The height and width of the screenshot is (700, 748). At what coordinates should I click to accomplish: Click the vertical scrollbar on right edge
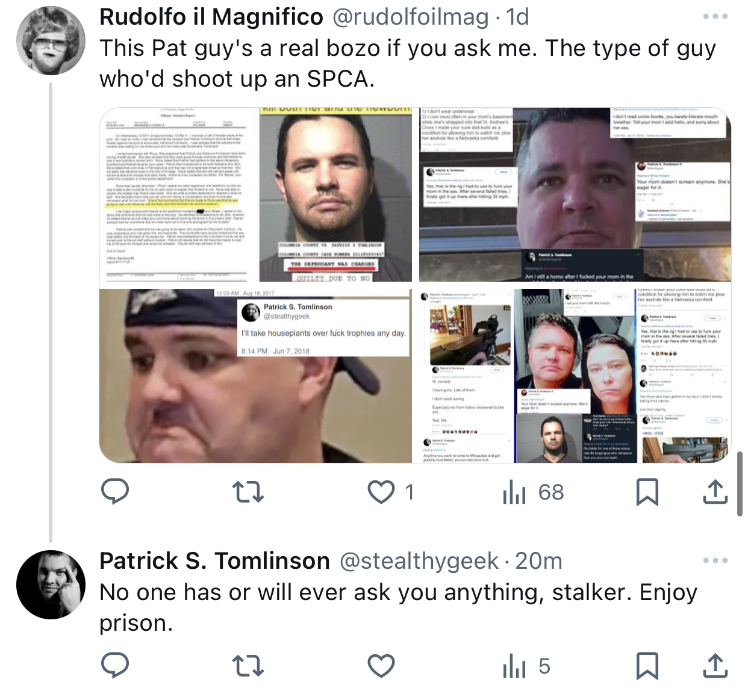[740, 484]
